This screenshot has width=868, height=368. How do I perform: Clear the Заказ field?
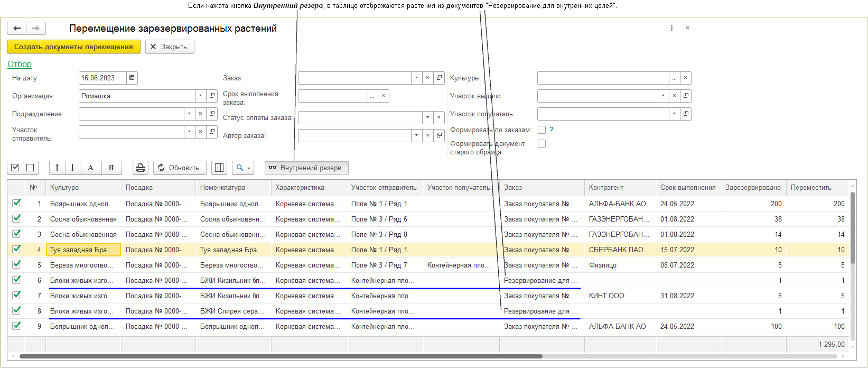(x=428, y=78)
